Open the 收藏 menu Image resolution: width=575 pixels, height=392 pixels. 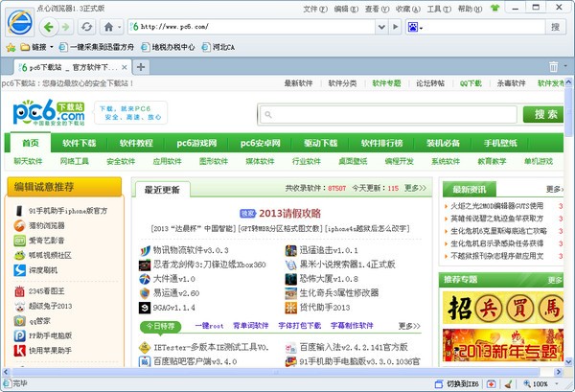pyautogui.click(x=408, y=9)
